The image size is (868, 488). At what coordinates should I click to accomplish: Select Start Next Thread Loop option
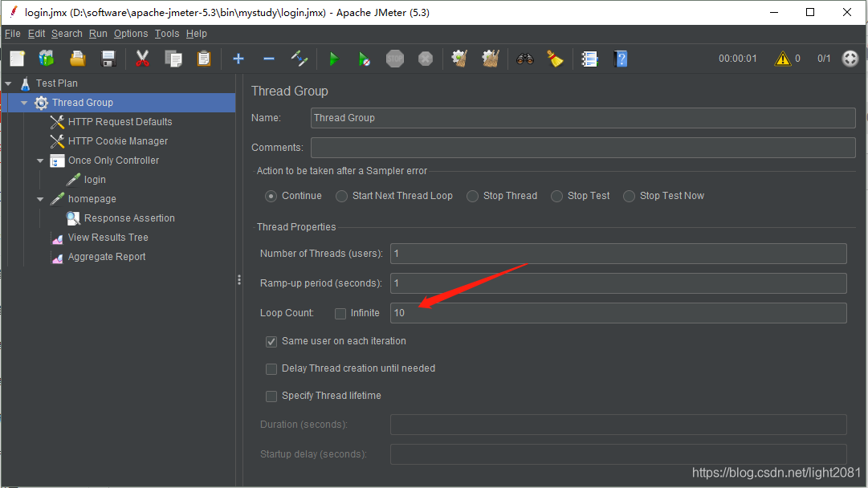click(x=341, y=197)
